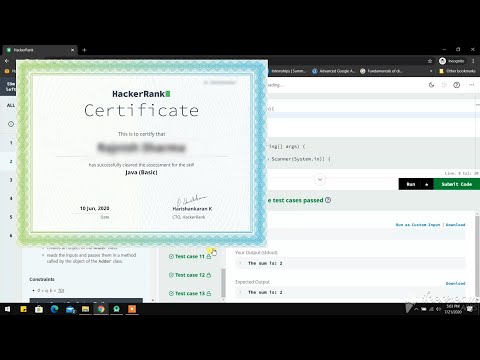Select Test case 11
480x360 pixels.
click(190, 256)
